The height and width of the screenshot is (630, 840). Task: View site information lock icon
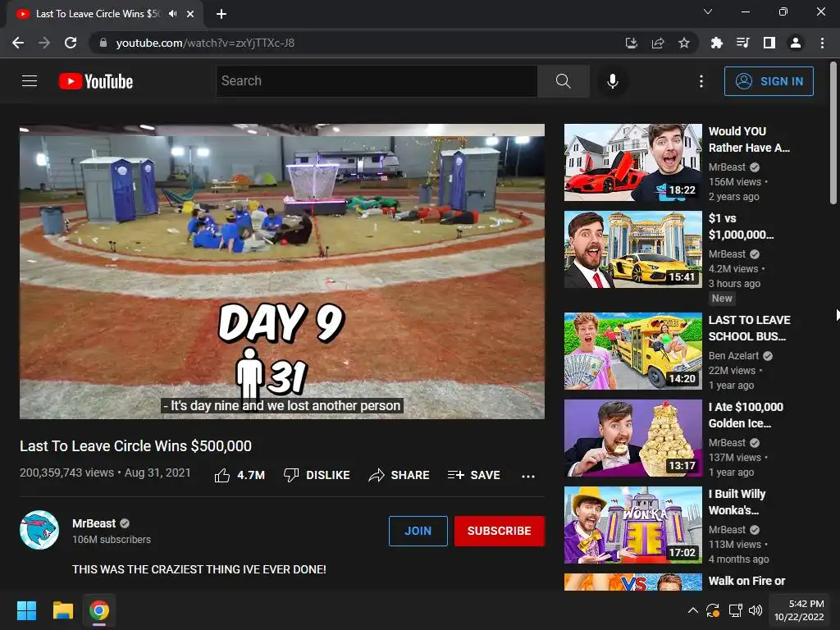pyautogui.click(x=103, y=43)
